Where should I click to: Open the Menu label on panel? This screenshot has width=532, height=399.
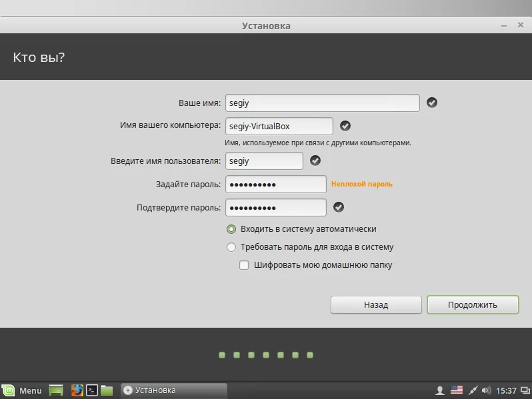click(x=31, y=390)
